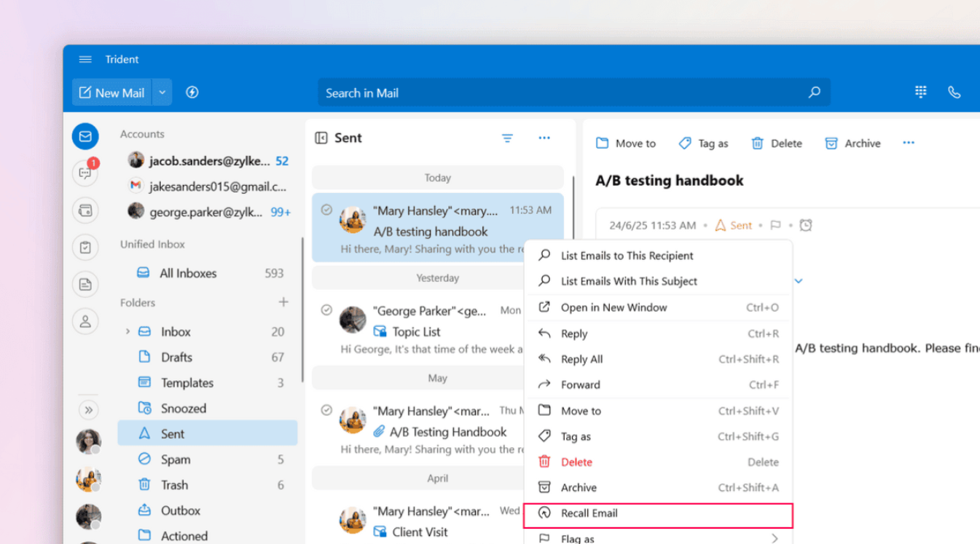Choose Delete from context menu
The height and width of the screenshot is (544, 980).
point(658,462)
